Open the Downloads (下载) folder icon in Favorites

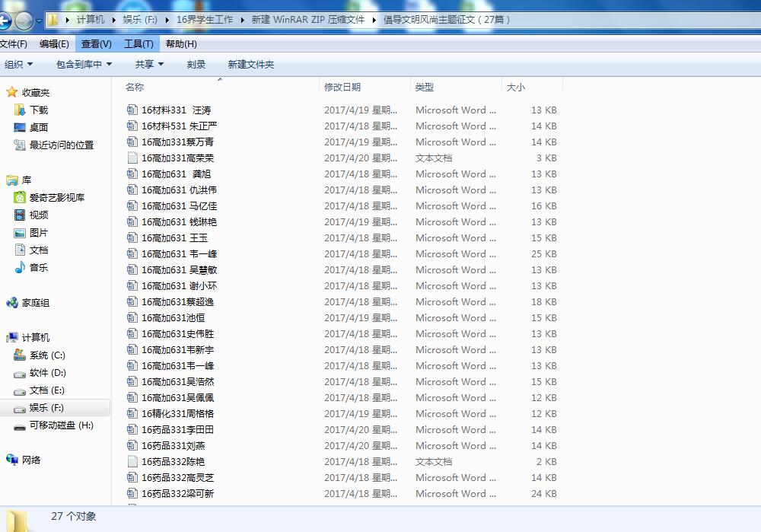pyautogui.click(x=21, y=110)
